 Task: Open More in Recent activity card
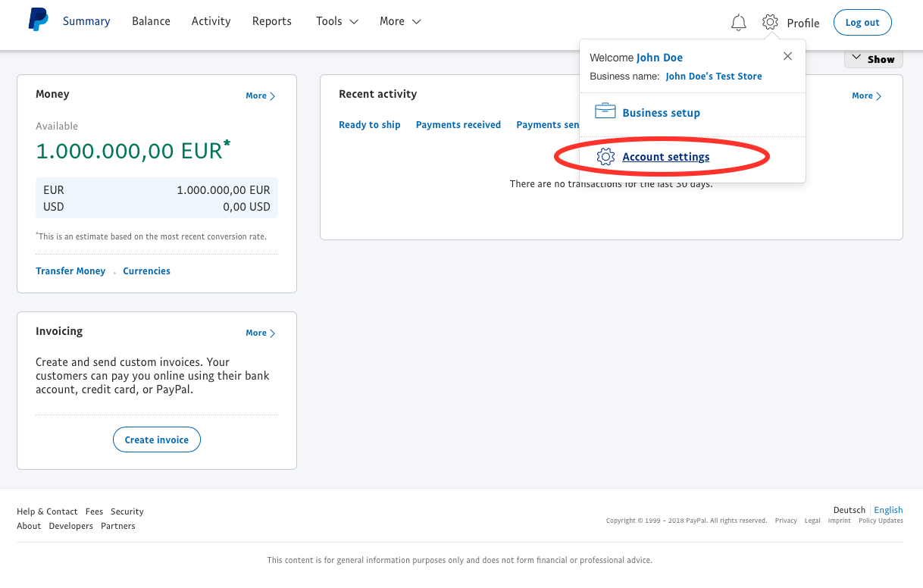click(x=866, y=96)
